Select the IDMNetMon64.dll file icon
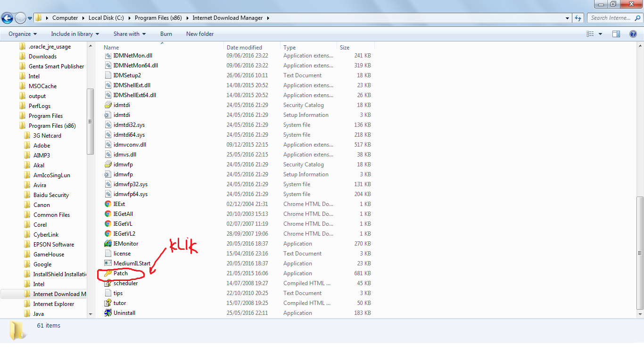644x362 pixels. tap(108, 66)
